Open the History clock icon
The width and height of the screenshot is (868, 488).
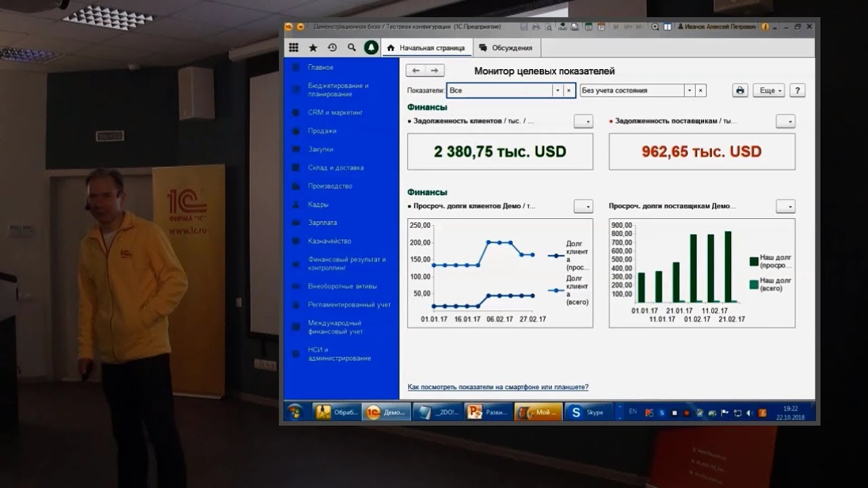[x=332, y=47]
